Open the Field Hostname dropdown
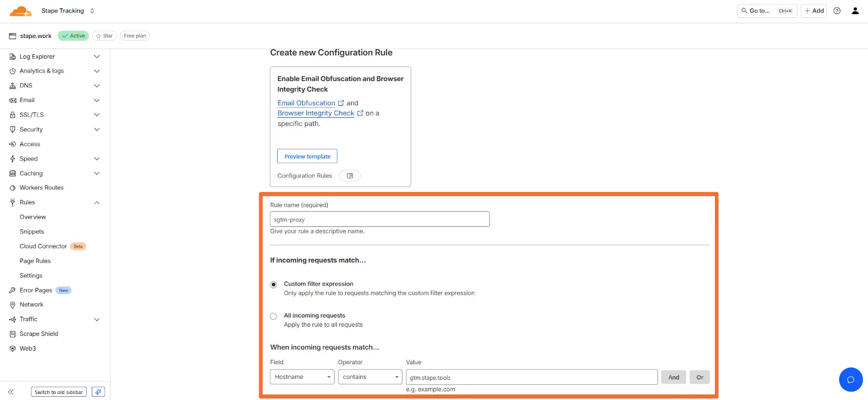Viewport: 868px width, 400px height. (x=302, y=377)
